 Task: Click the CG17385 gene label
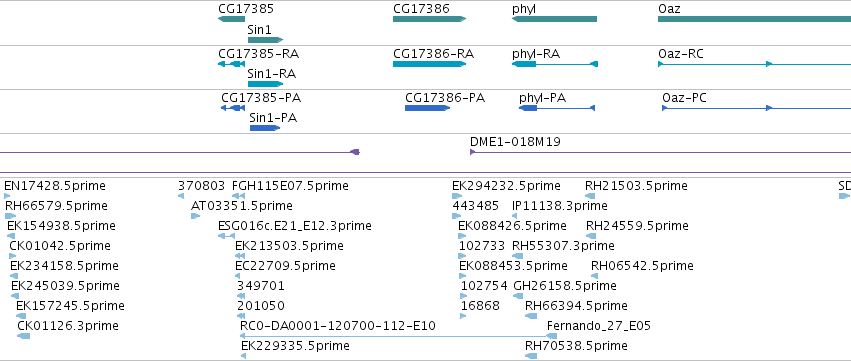tap(246, 9)
